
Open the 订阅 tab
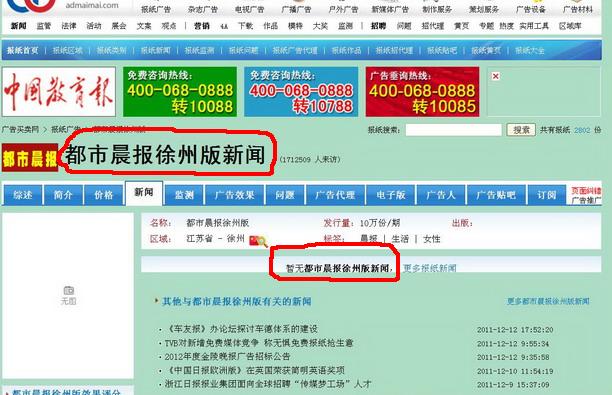coord(546,195)
